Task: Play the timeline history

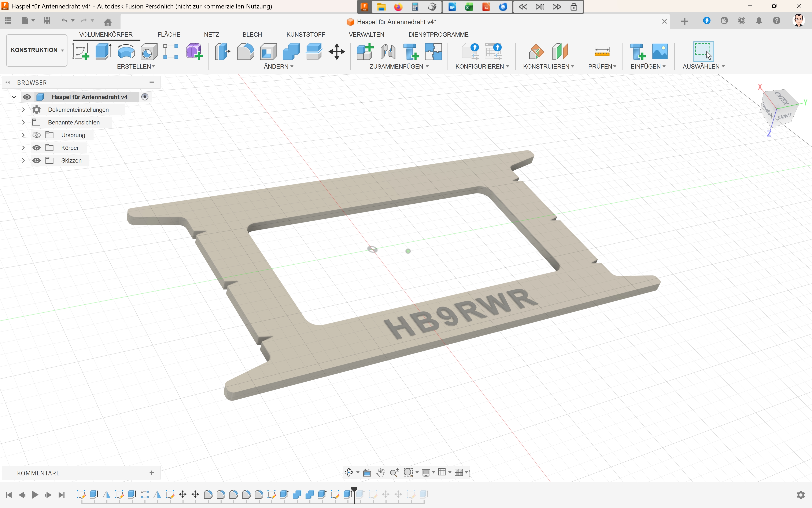Action: (x=35, y=495)
